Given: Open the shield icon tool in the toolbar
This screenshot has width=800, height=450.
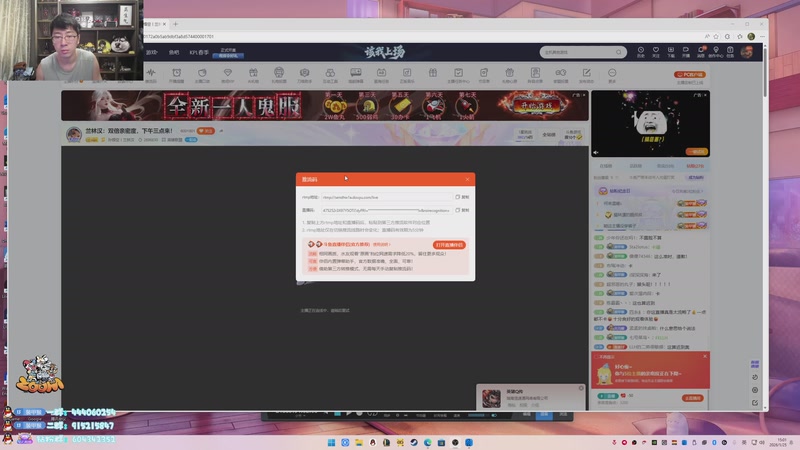Looking at the screenshot, I should pyautogui.click(x=305, y=72).
